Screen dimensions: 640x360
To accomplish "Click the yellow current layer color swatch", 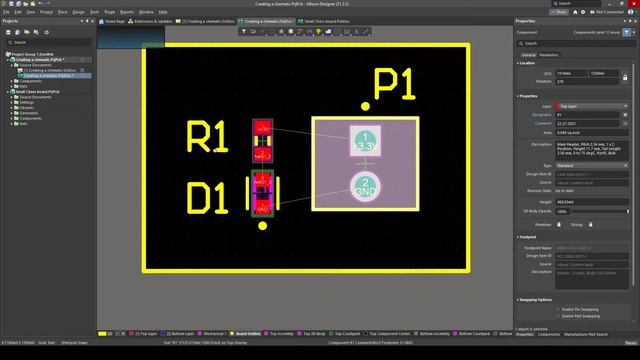I will [x=102, y=334].
